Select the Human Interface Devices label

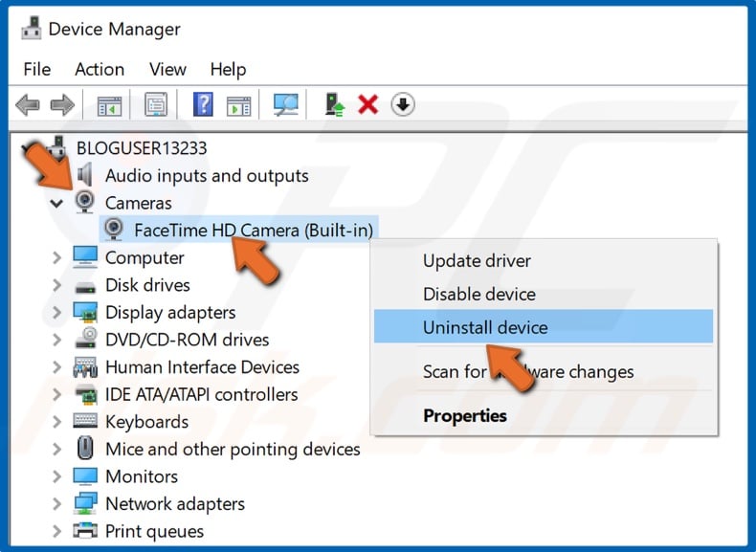pyautogui.click(x=203, y=366)
